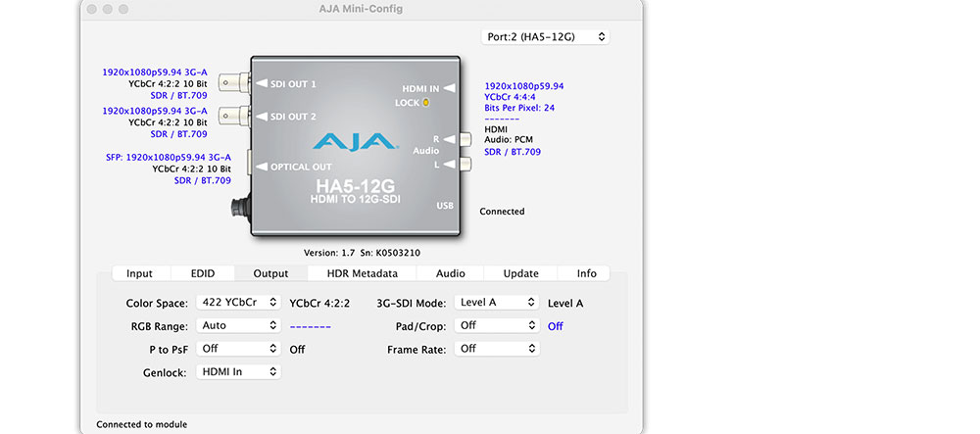Open the 3G-SDI Mode dropdown set to Level A
This screenshot has height=434, width=980.
point(497,303)
